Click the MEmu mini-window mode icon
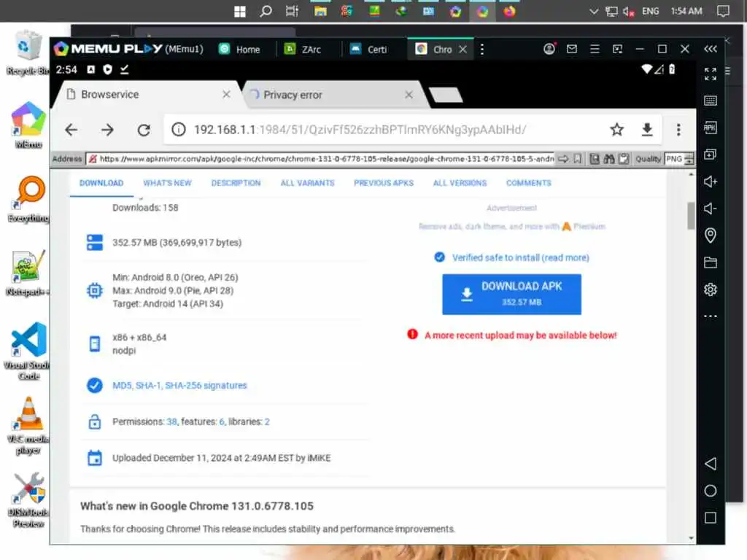 617,49
